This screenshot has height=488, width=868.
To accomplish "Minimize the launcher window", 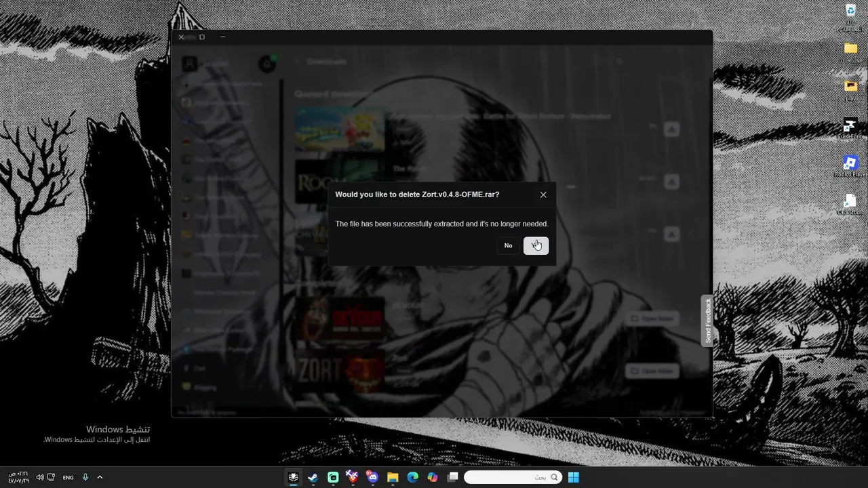I will pyautogui.click(x=222, y=37).
